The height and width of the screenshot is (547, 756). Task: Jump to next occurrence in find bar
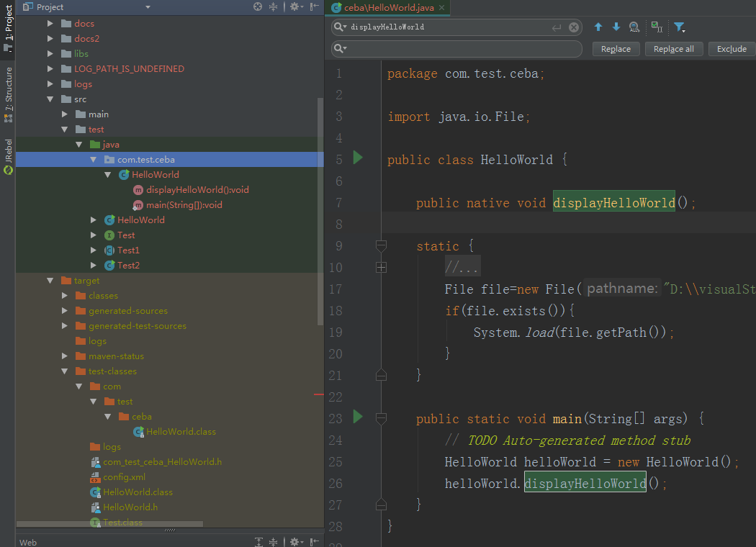(616, 27)
